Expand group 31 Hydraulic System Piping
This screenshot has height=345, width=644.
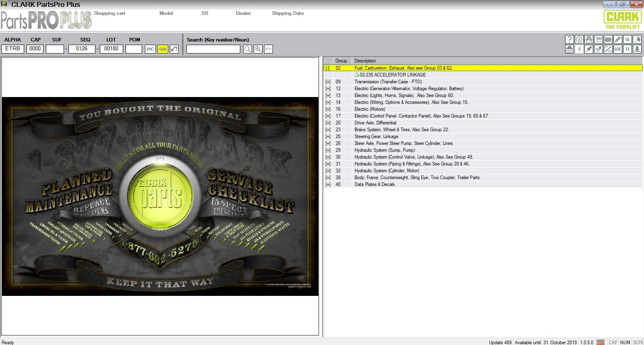pyautogui.click(x=328, y=164)
